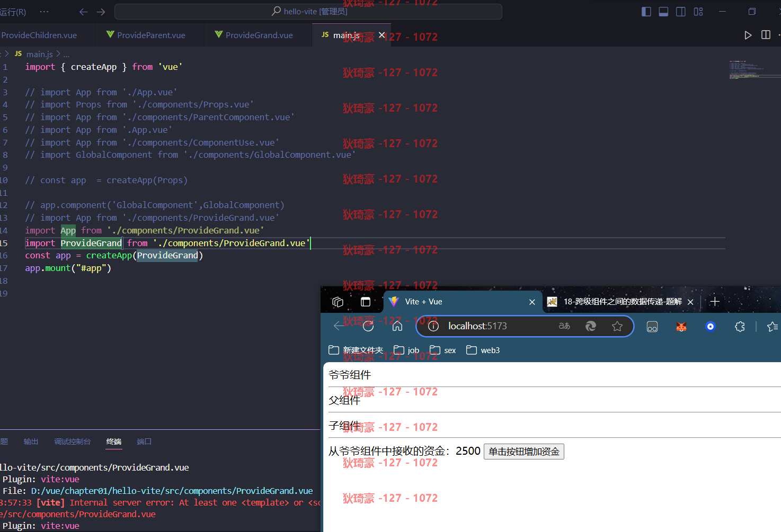Image resolution: width=781 pixels, height=532 pixels.
Task: Add this page to favorites star
Action: point(617,326)
